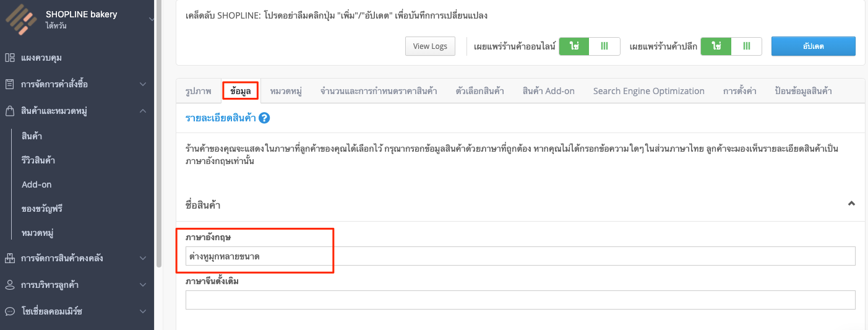The height and width of the screenshot is (330, 868).
Task: Click the inventory icon for การจัดการสินค้าคงคลัง
Action: click(x=10, y=258)
